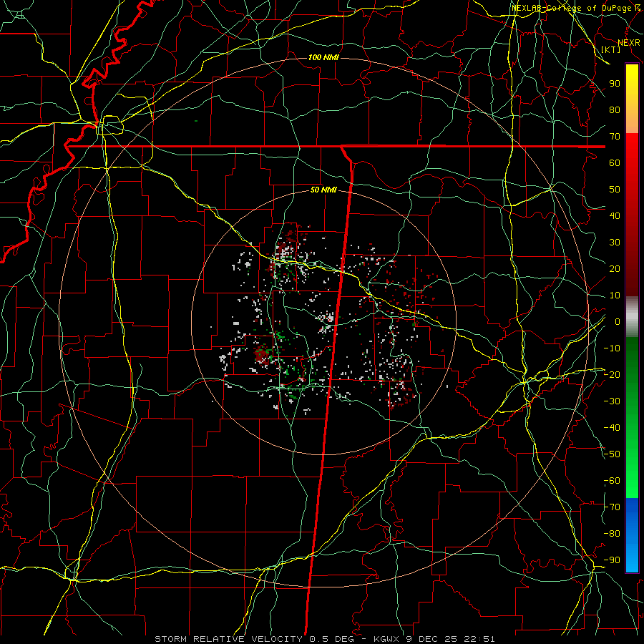The image size is (644, 644).
Task: Click the NEXLAB-College of DuPage credit text
Action: coord(576,8)
